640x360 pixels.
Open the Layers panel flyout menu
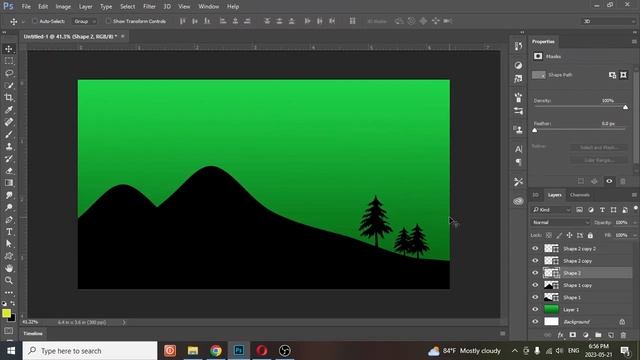click(634, 195)
